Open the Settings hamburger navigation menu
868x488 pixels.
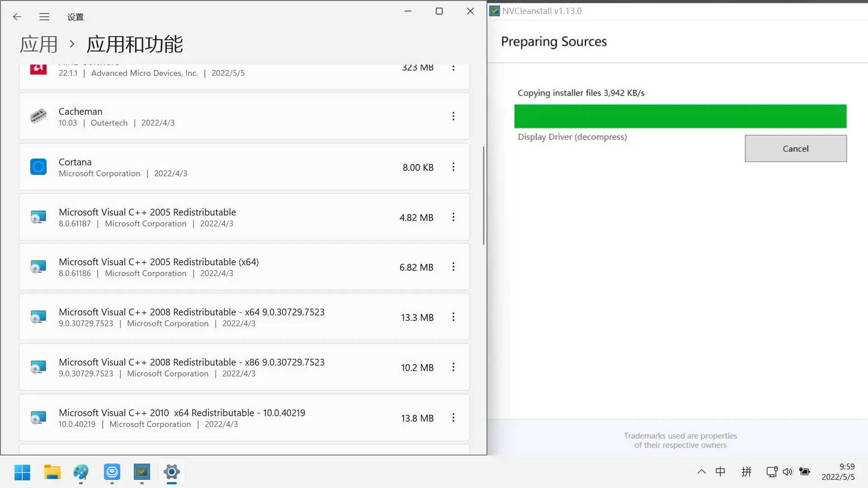click(x=44, y=17)
